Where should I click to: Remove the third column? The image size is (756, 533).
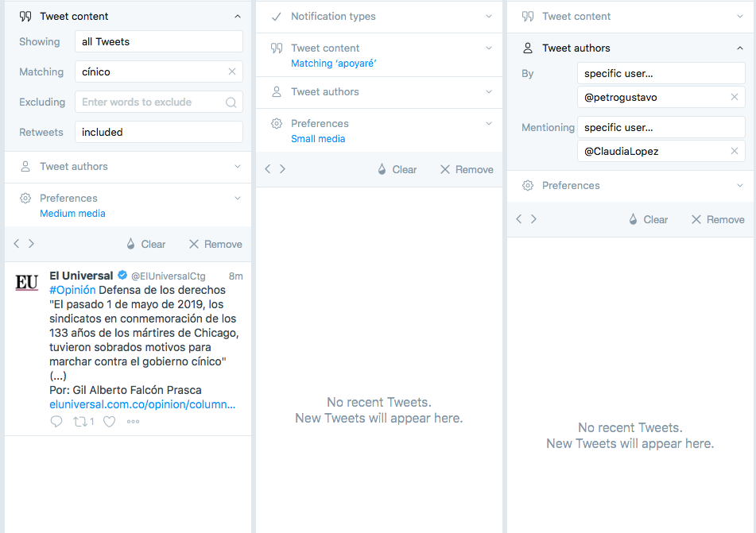click(x=718, y=220)
